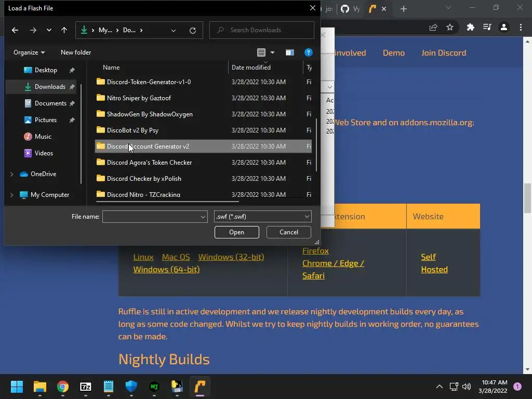Select Discord Agora's Token Checker folder
Image resolution: width=532 pixels, height=399 pixels.
coord(203,163)
